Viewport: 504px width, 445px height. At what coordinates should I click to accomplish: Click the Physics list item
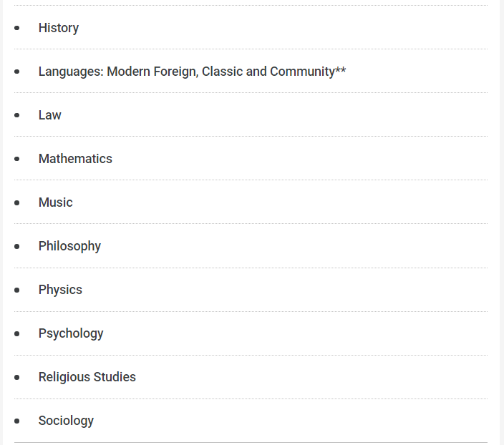pyautogui.click(x=60, y=290)
